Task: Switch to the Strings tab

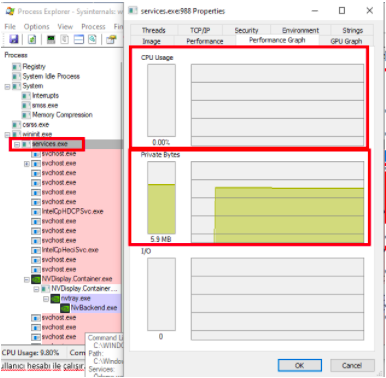Action: [x=352, y=30]
